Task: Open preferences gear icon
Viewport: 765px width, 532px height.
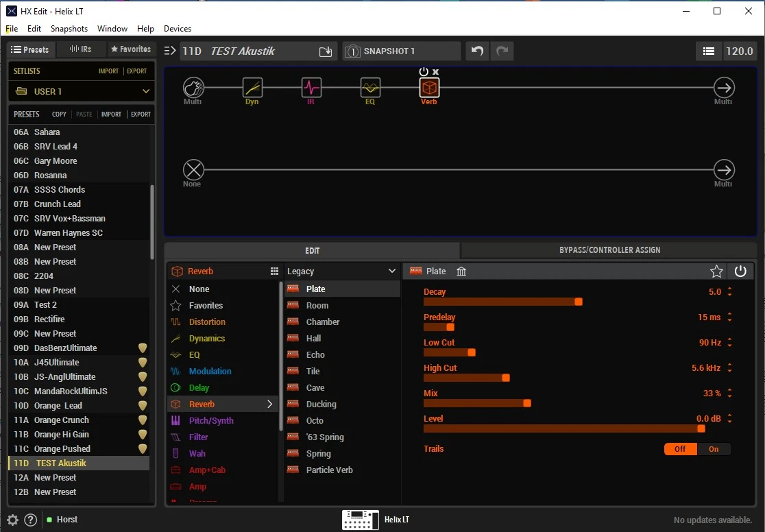Action: pos(12,520)
